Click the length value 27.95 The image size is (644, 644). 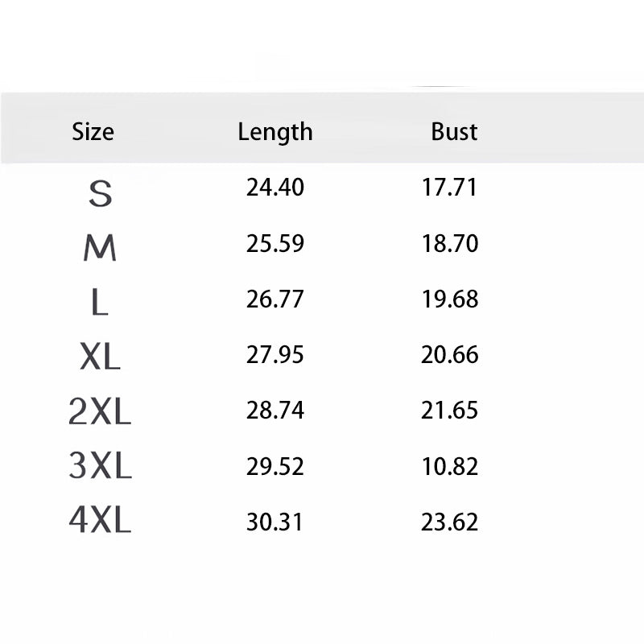coord(275,354)
